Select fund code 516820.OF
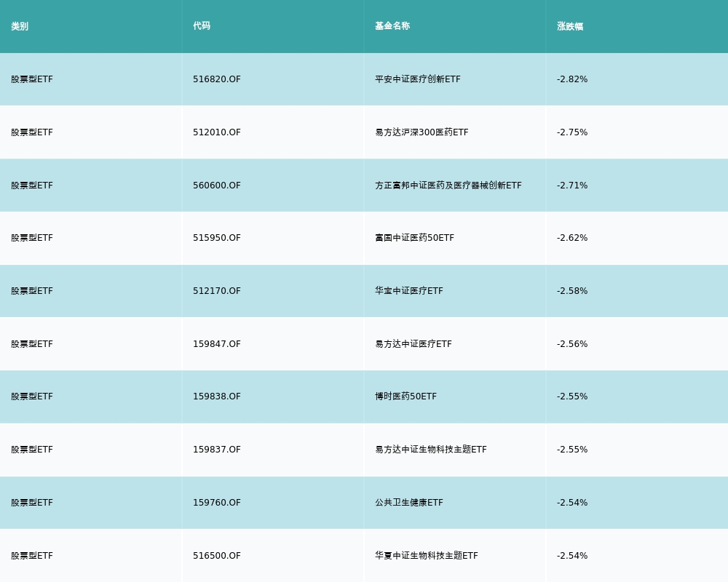This screenshot has height=582, width=728. (217, 79)
